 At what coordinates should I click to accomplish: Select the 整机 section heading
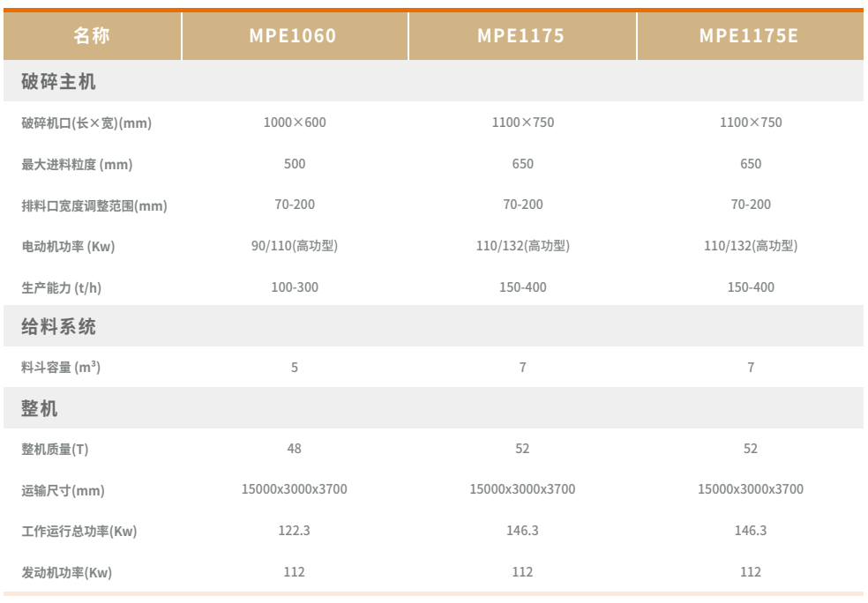(x=40, y=409)
